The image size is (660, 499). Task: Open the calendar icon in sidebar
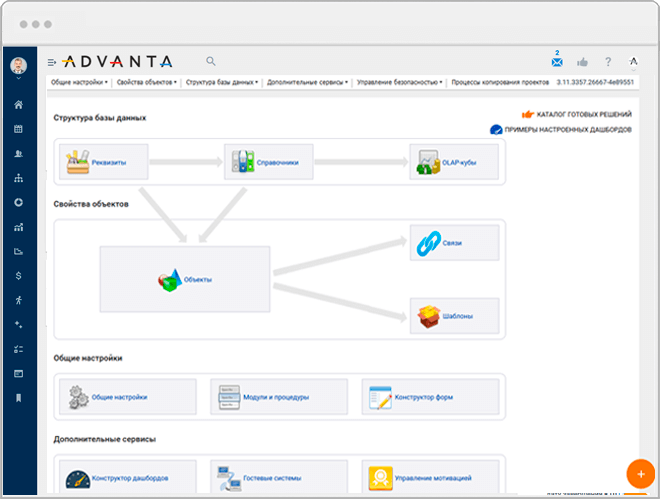coord(18,129)
